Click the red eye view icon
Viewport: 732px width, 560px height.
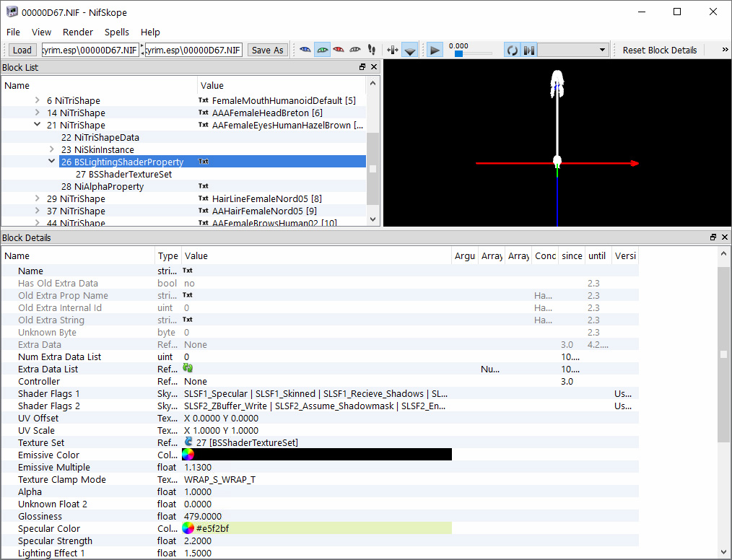[x=339, y=50]
